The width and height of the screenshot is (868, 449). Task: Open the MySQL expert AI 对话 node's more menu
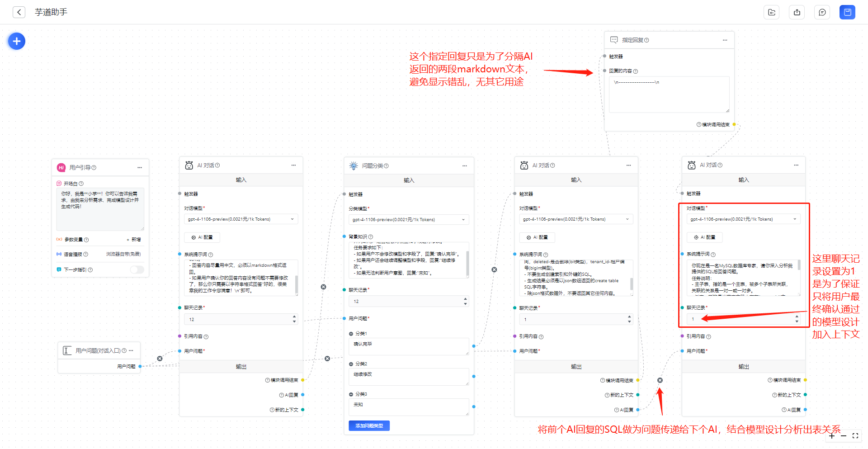point(796,165)
